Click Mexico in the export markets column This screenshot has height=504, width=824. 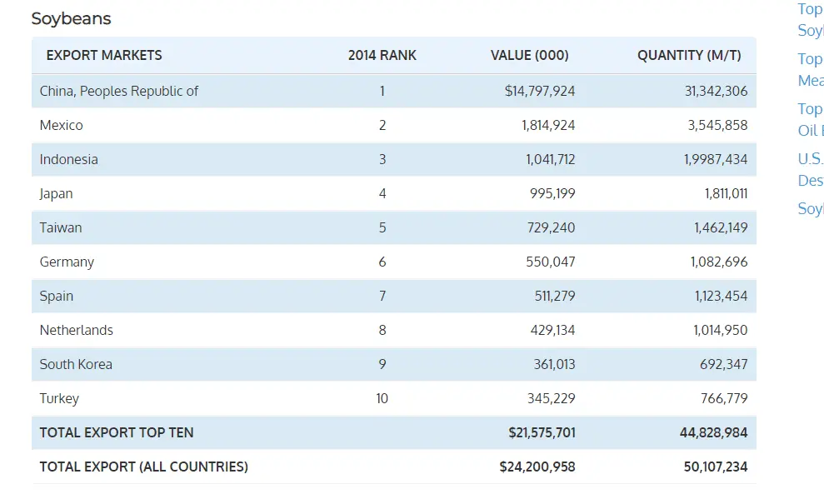62,125
